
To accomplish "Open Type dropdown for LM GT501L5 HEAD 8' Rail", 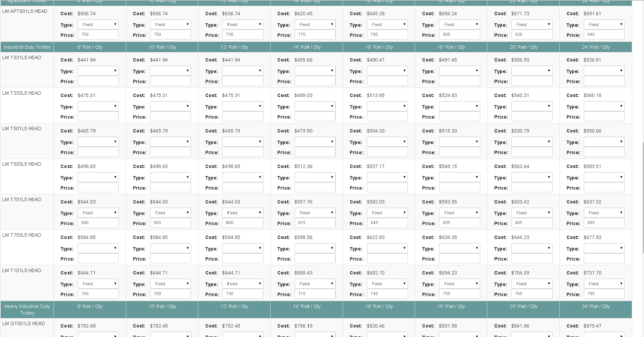I will 98,334.
